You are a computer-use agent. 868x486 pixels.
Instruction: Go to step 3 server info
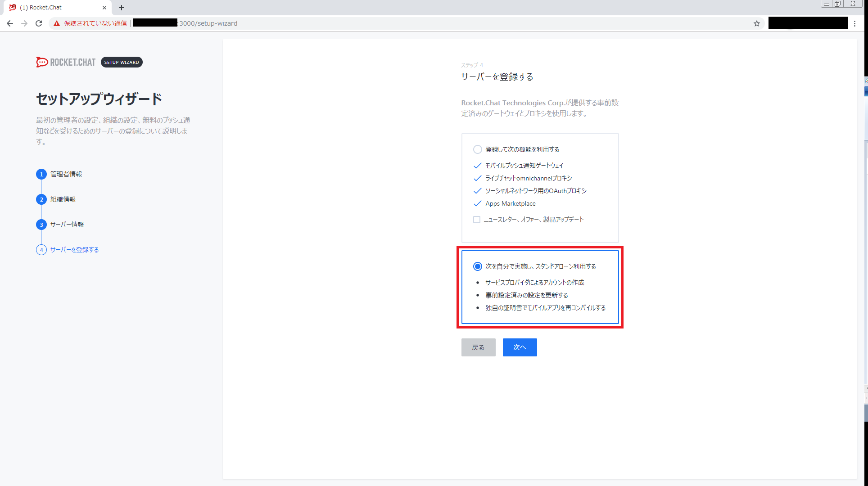(67, 225)
